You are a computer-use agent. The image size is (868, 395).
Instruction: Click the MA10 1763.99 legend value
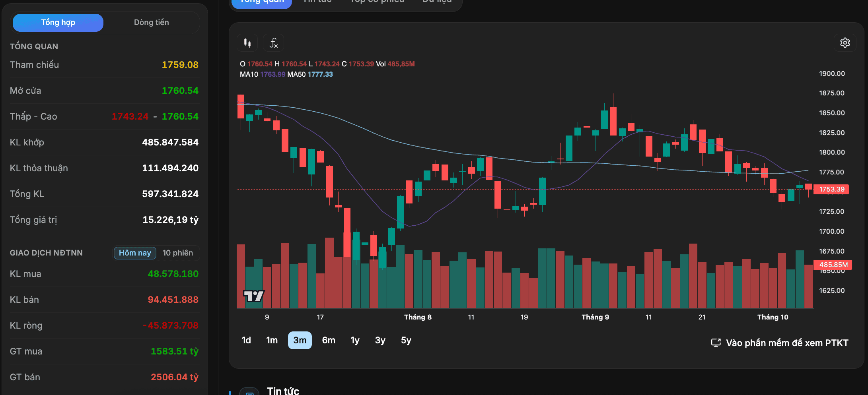pos(272,74)
